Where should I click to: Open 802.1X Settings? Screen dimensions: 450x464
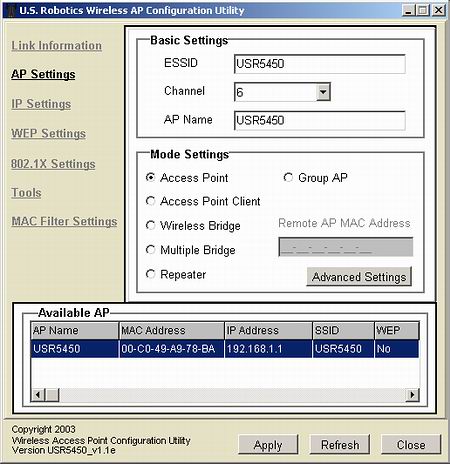(x=53, y=164)
